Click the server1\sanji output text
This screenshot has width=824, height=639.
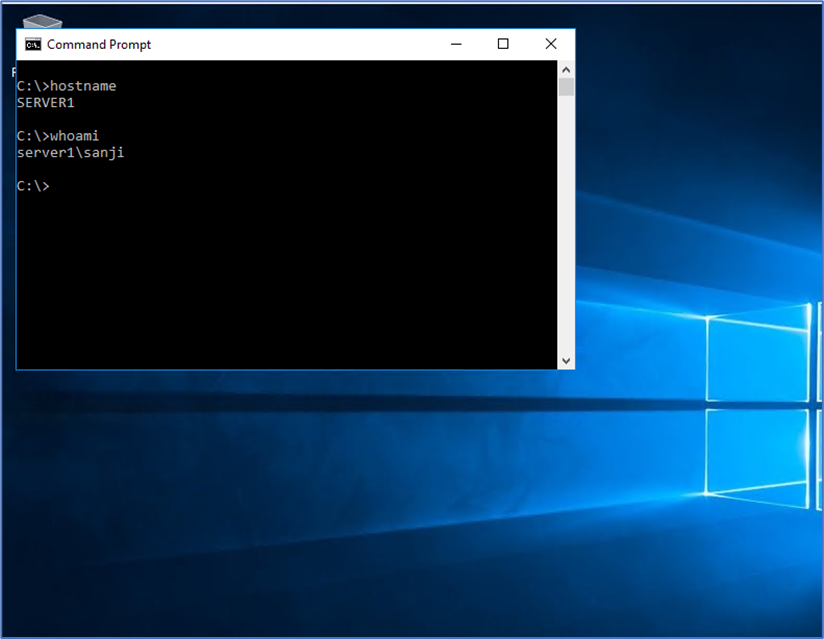71,152
